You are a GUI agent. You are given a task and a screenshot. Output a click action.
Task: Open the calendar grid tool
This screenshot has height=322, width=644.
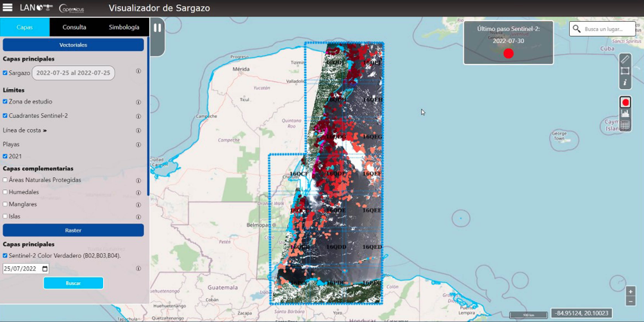click(x=625, y=125)
